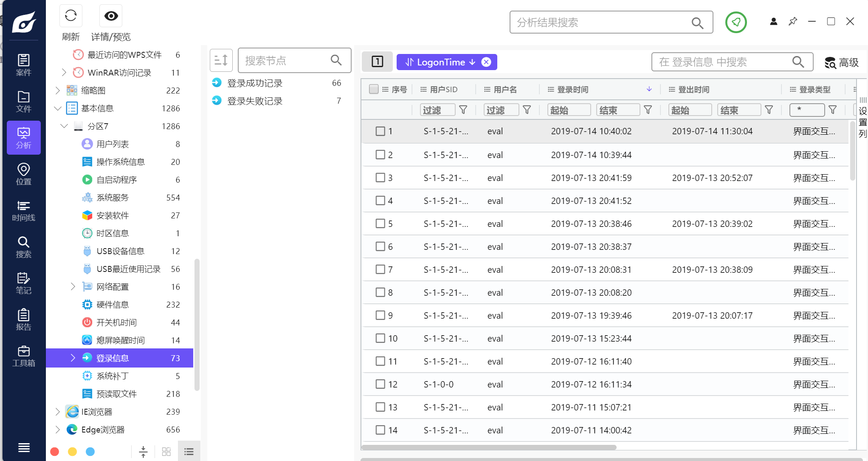Expand the 缩略图 tree node
The height and width of the screenshot is (461, 868).
[58, 91]
